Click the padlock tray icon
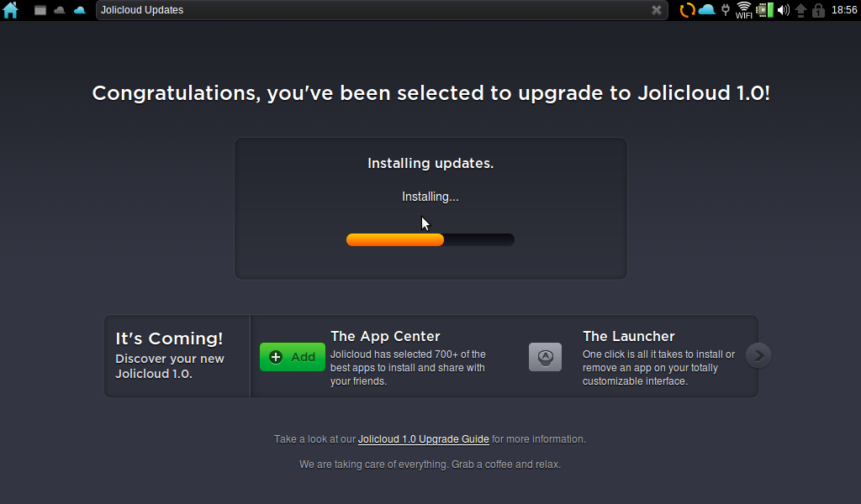 (818, 10)
